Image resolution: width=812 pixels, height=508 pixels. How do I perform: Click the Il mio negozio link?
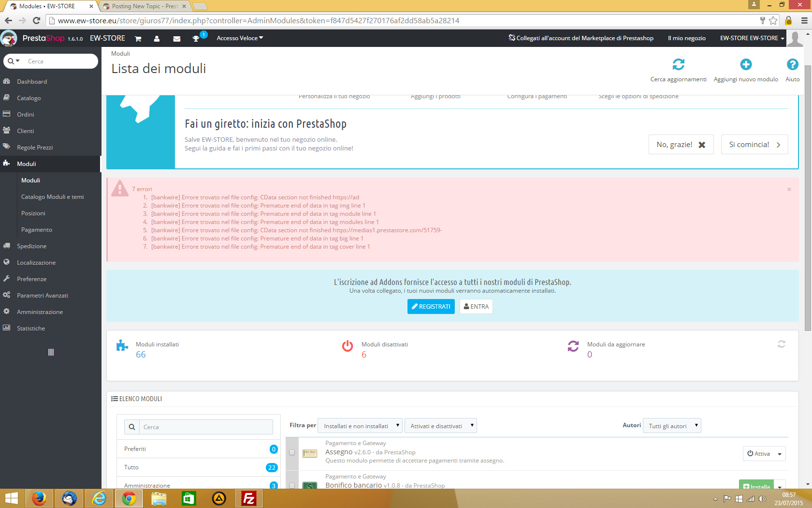pos(687,38)
